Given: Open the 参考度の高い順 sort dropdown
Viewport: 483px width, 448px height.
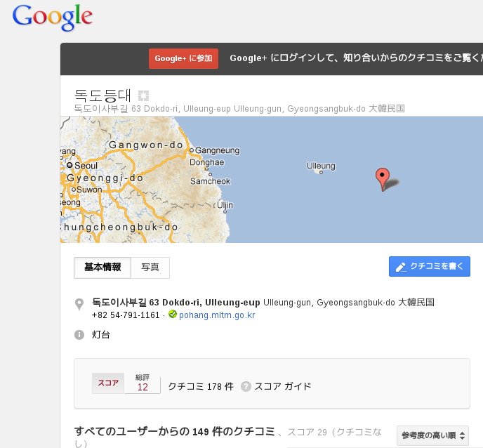Looking at the screenshot, I should [x=432, y=435].
